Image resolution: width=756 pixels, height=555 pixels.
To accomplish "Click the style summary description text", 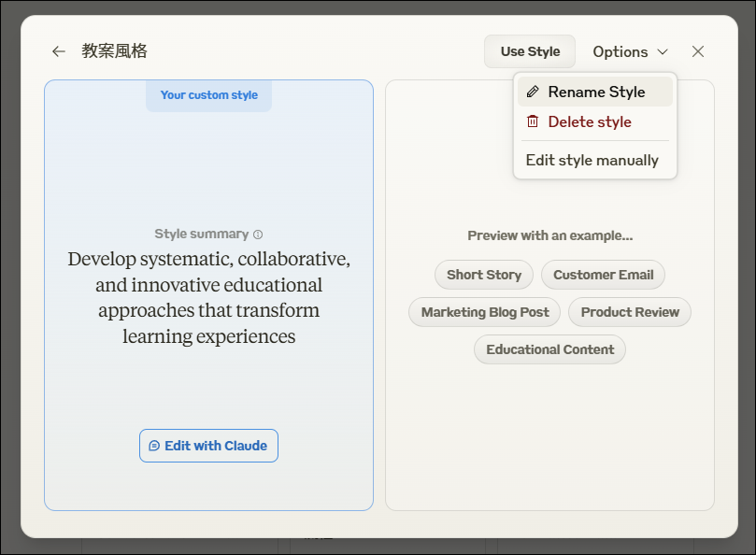I will 208,297.
